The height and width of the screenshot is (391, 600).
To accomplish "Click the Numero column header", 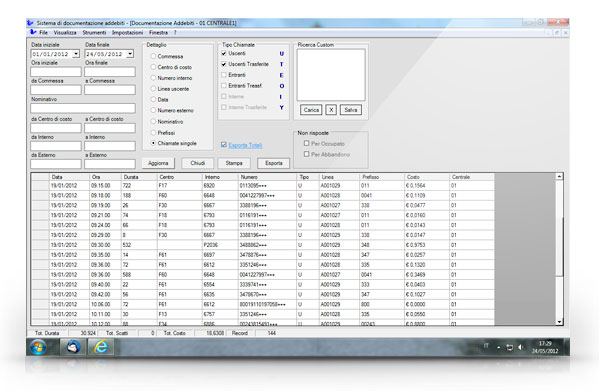I will pyautogui.click(x=267, y=177).
